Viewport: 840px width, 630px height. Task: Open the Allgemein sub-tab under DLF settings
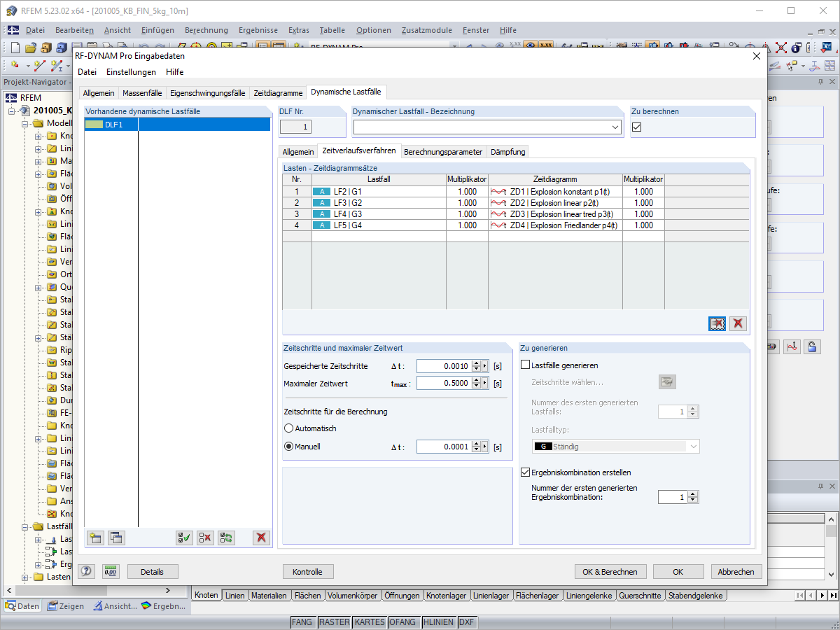click(x=298, y=152)
